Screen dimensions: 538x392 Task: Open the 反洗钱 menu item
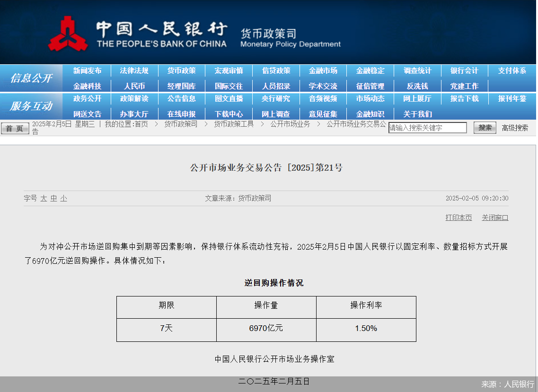click(418, 86)
